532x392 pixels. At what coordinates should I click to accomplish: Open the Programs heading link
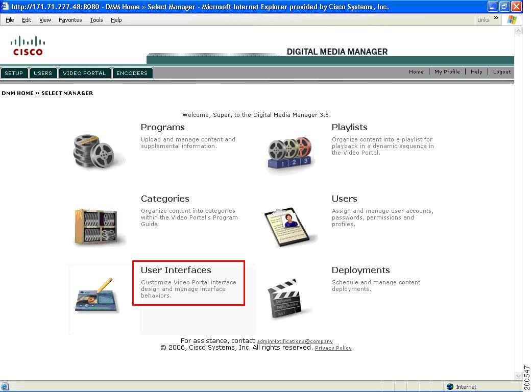[x=163, y=127]
